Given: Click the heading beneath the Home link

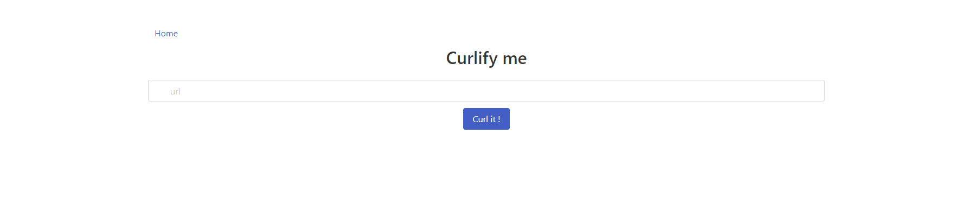Looking at the screenshot, I should click(486, 58).
